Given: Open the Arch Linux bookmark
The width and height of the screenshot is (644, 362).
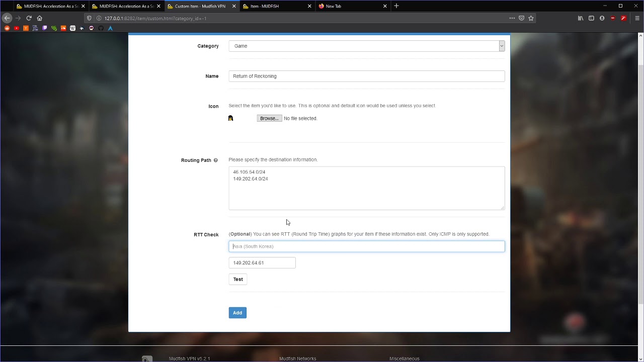Looking at the screenshot, I should 110,28.
